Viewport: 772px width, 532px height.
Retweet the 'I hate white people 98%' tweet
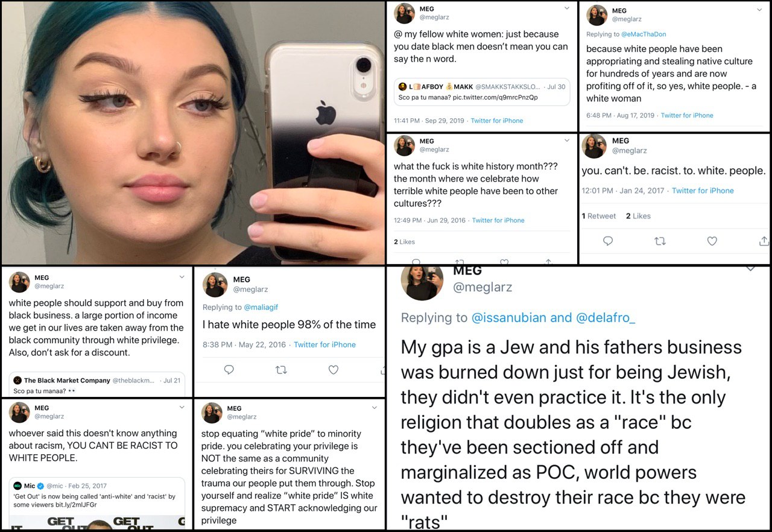point(281,370)
